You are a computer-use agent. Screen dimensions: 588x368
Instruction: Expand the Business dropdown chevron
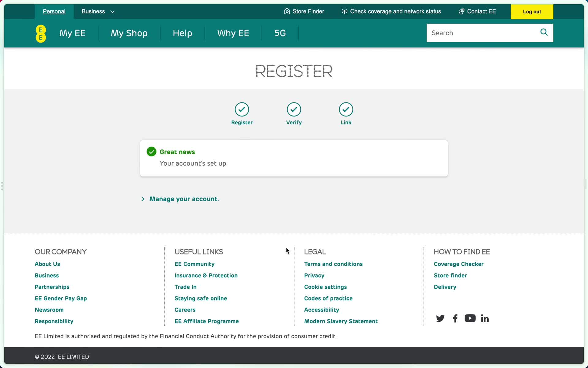112,12
